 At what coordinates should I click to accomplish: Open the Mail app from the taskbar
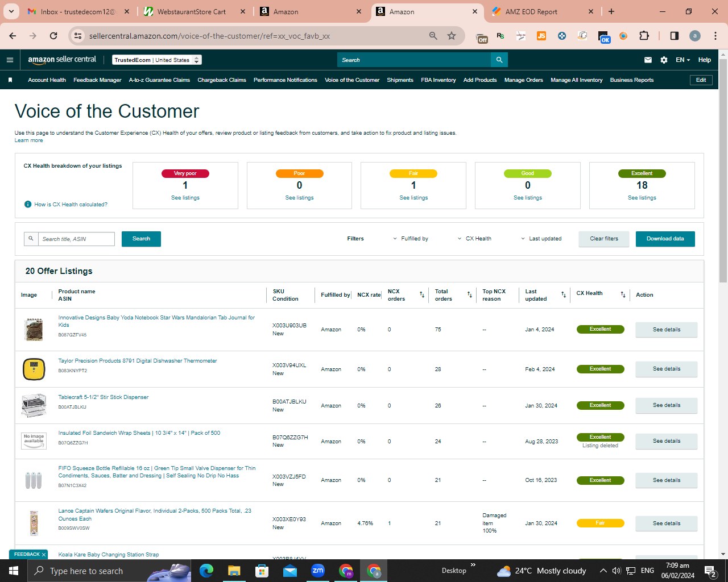[x=290, y=571]
